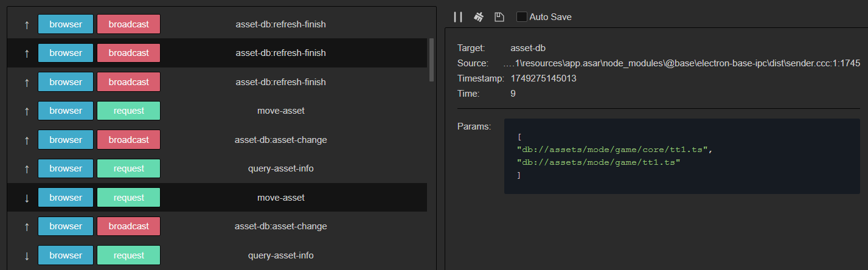Click the down arrow on the query-asset-info row
Screen dimensions: 868x270
(26, 255)
